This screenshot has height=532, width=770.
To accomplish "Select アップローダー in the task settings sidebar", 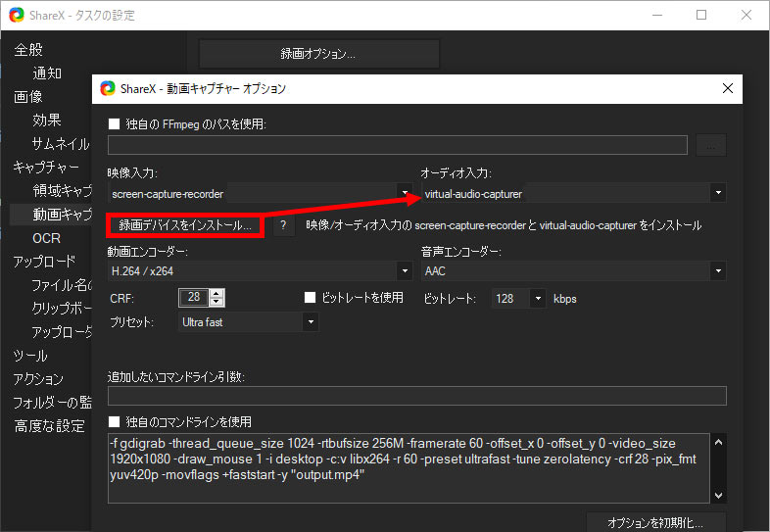I will [62, 332].
